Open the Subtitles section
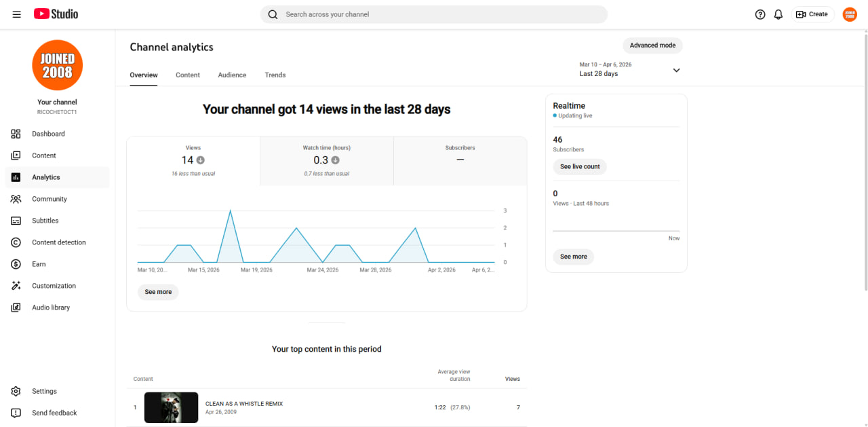Screen dimensions: 868x427 point(57,221)
